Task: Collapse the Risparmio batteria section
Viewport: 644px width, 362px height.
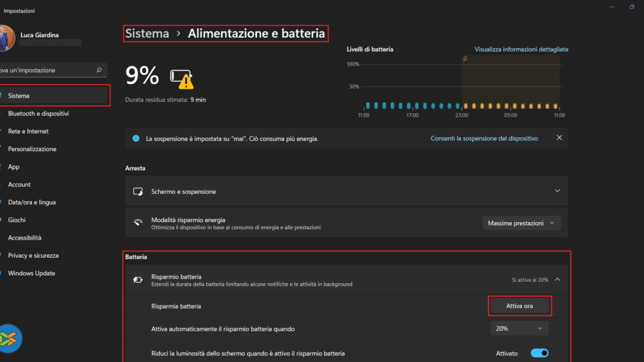Action: 557,280
